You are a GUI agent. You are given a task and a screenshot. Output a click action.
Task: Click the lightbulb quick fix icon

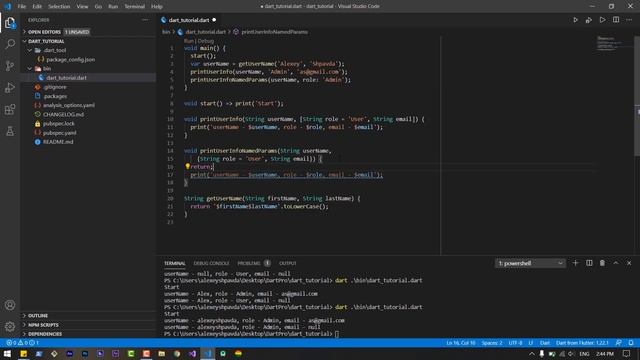187,166
